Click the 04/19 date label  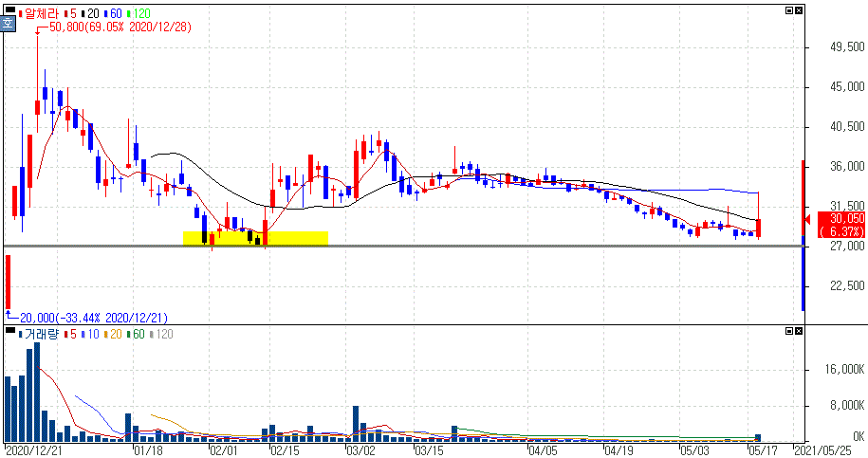pyautogui.click(x=619, y=450)
